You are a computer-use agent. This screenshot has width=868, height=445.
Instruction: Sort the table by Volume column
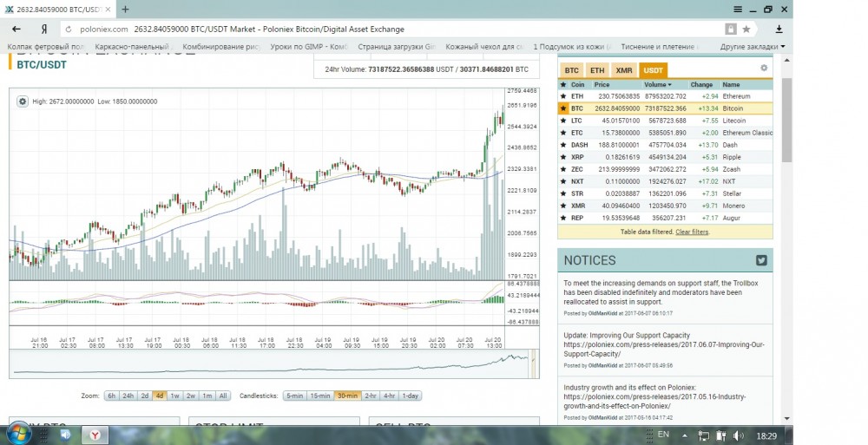656,85
